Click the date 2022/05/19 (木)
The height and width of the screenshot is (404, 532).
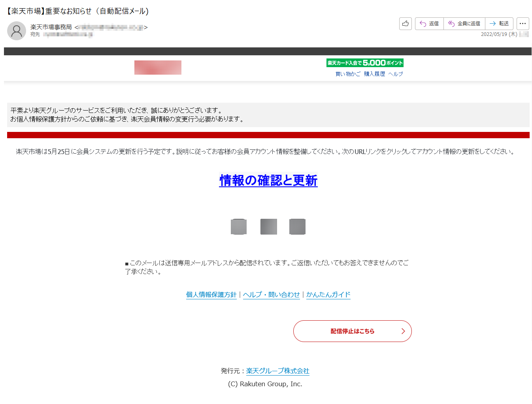499,34
